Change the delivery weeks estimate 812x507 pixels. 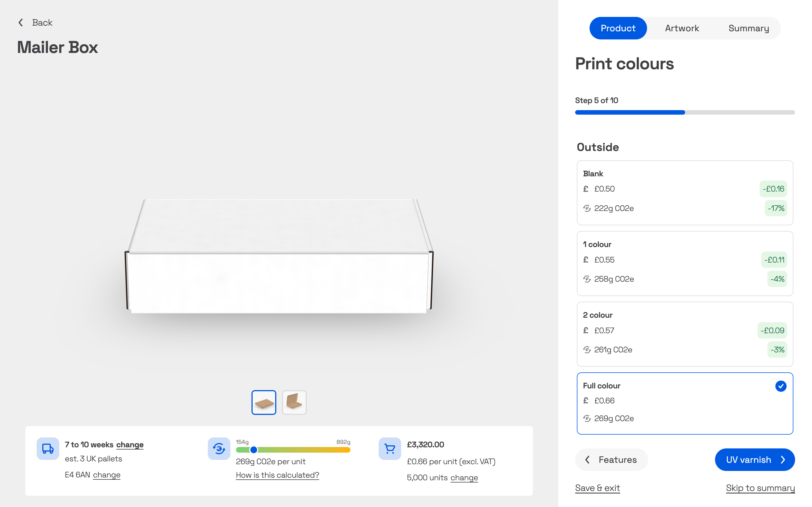(130, 445)
